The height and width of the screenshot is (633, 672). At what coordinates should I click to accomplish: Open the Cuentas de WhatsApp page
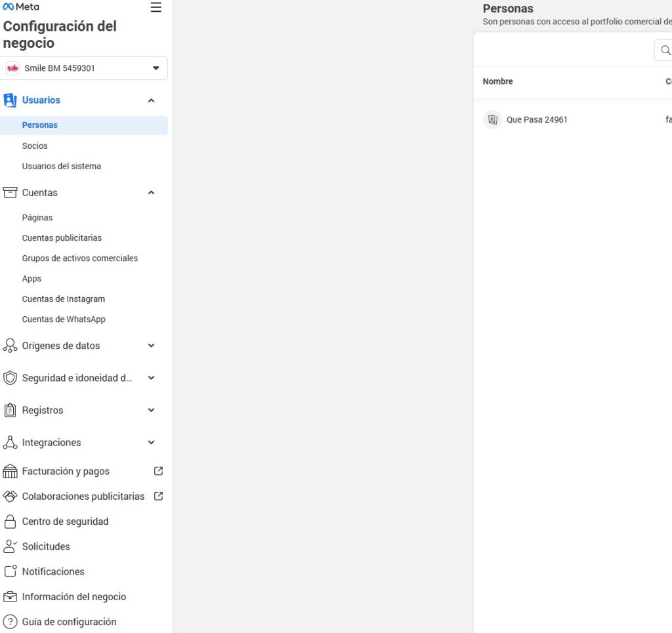tap(64, 319)
